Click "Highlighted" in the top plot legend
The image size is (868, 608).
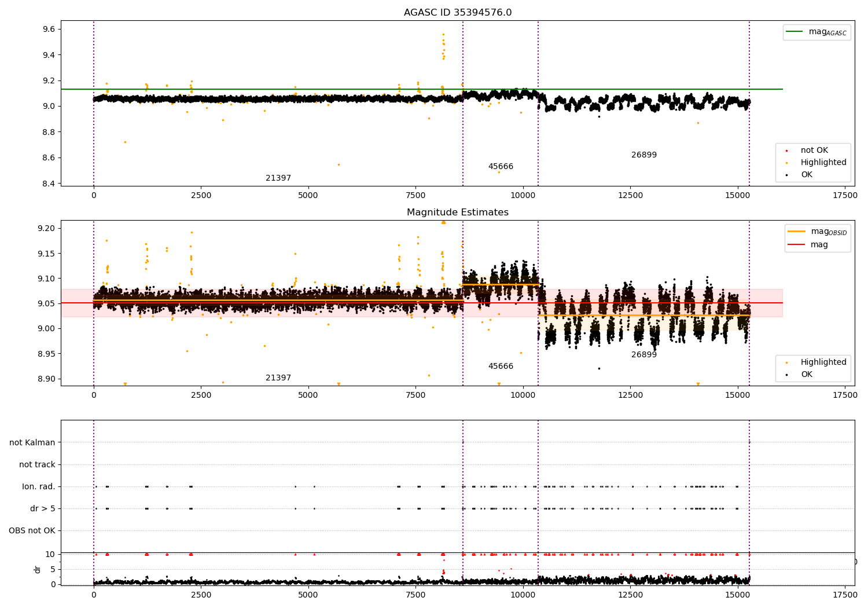point(823,163)
